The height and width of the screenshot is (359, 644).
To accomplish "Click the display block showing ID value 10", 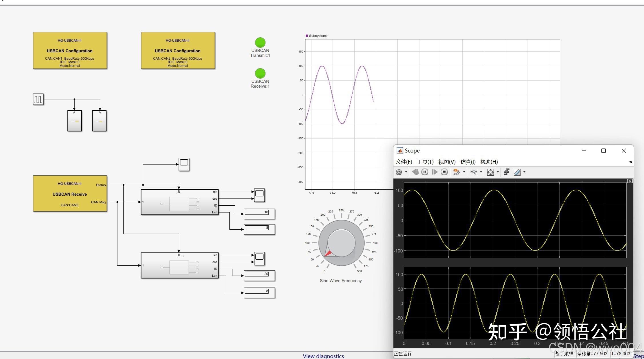I will [259, 214].
